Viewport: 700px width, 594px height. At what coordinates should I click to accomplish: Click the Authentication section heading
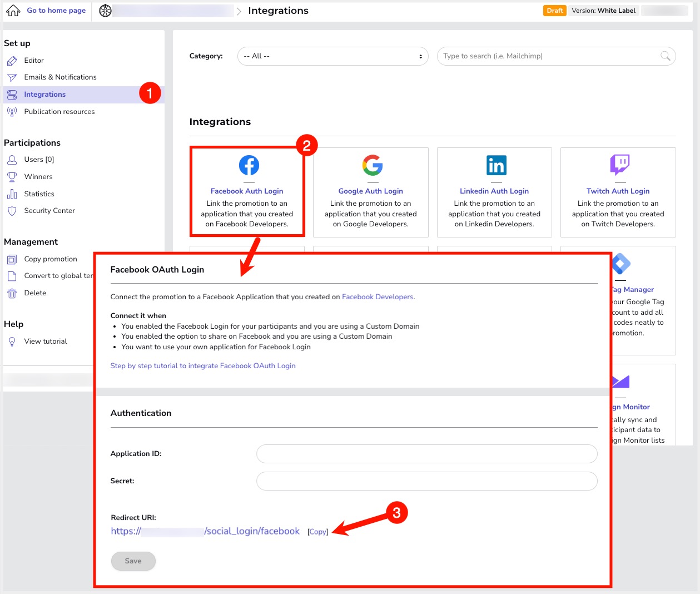pyautogui.click(x=141, y=413)
